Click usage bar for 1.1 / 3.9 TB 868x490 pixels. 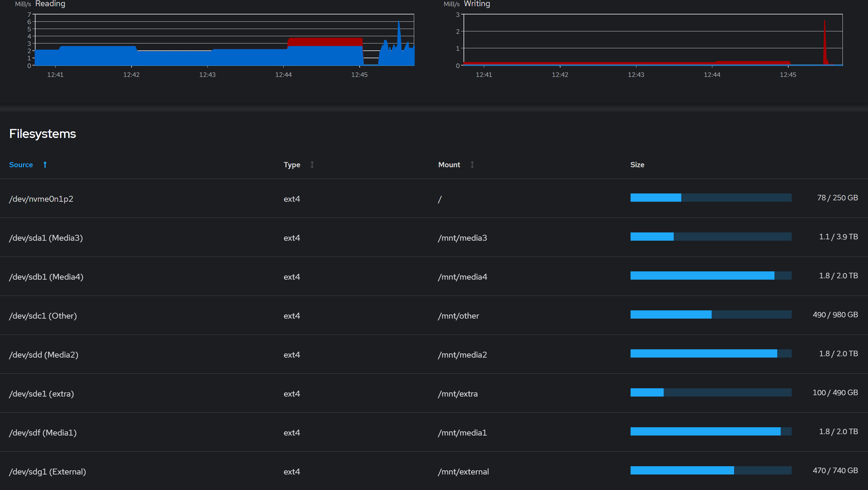tap(711, 237)
